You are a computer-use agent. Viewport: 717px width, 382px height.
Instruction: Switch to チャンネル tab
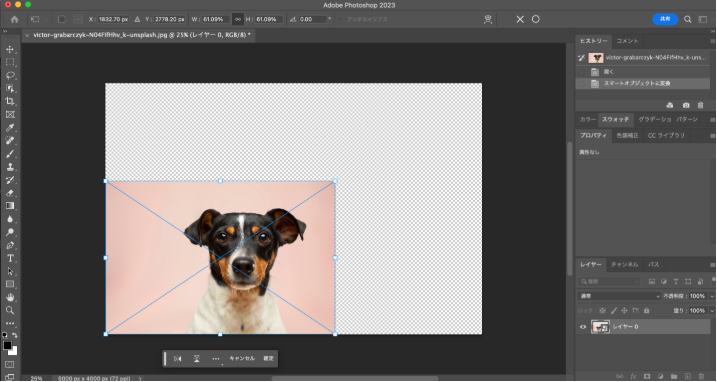[x=624, y=265]
